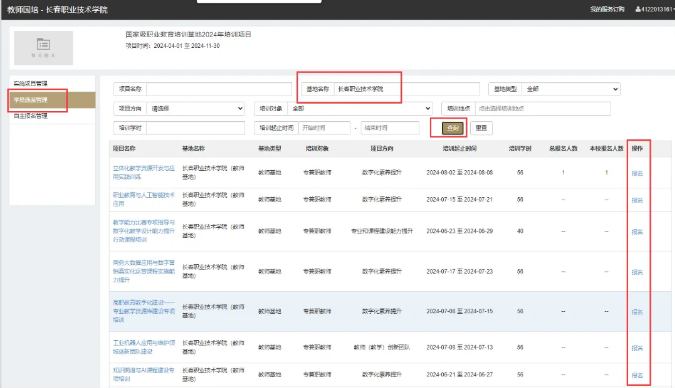
Task: Open 自主报名管理 in the sidebar
Action: tap(31, 116)
